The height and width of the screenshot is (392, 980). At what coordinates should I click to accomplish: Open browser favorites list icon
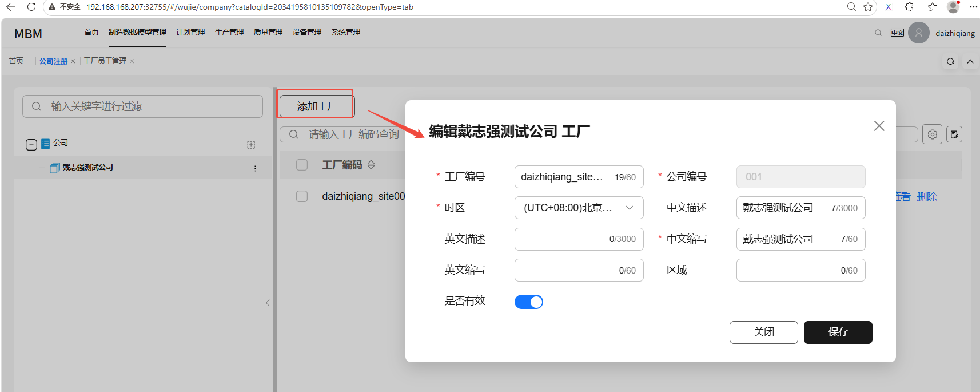click(933, 7)
